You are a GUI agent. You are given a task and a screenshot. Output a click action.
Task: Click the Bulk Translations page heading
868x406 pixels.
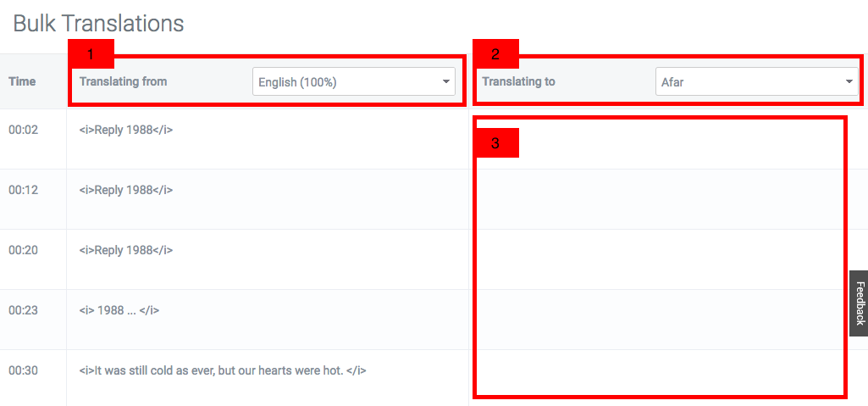98,23
